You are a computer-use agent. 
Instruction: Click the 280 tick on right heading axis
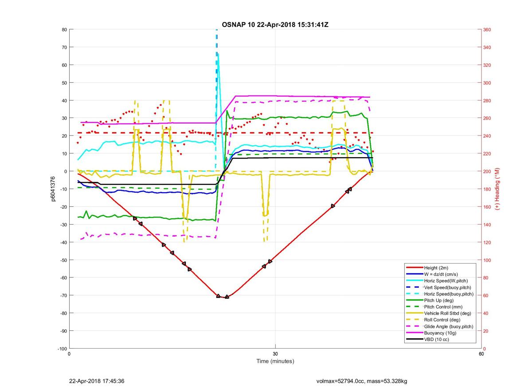[x=488, y=101]
